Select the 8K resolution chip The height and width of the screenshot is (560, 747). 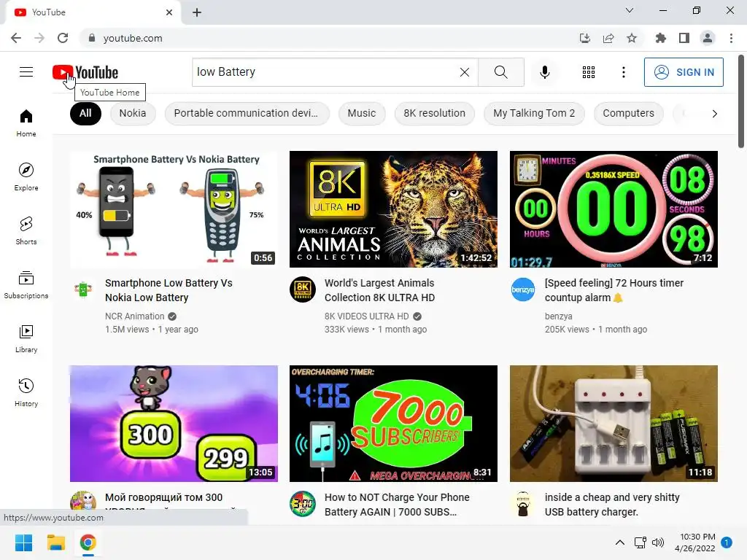(x=435, y=113)
